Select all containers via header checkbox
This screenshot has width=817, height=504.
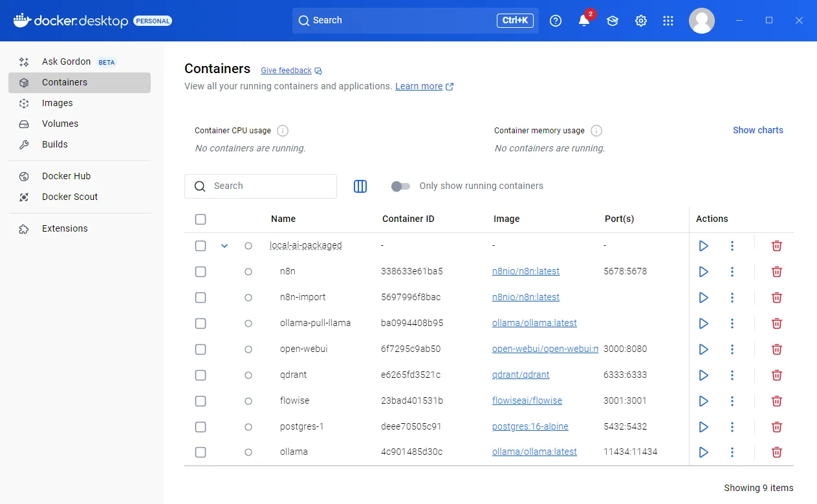[x=201, y=219]
